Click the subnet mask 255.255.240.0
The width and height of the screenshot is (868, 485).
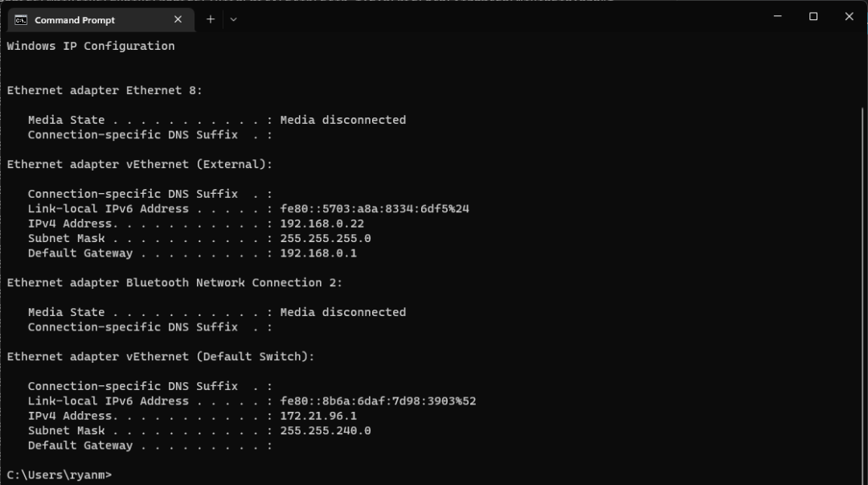pyautogui.click(x=325, y=430)
